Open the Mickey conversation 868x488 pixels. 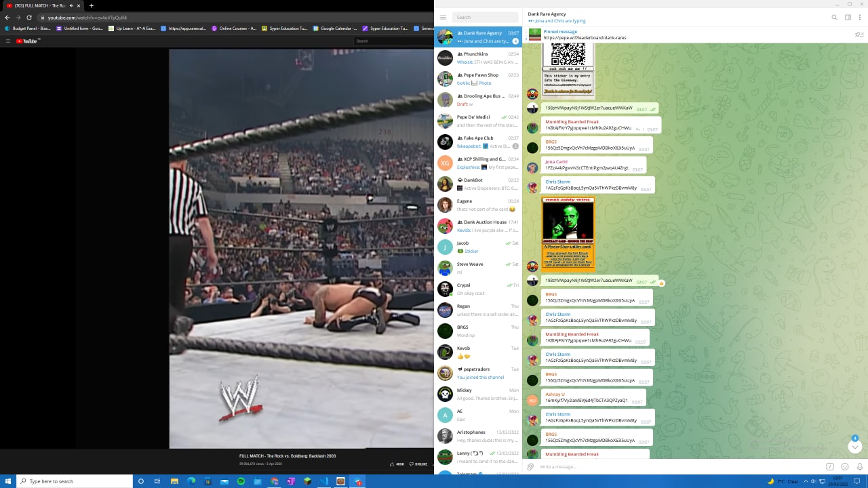478,394
